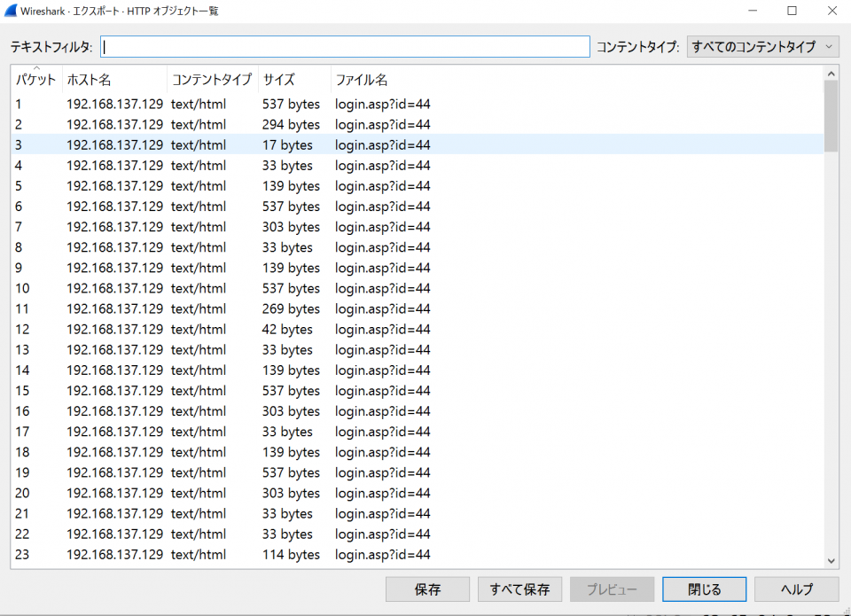This screenshot has height=616, width=851.
Task: Select packet 10 row number
Action: coord(22,289)
